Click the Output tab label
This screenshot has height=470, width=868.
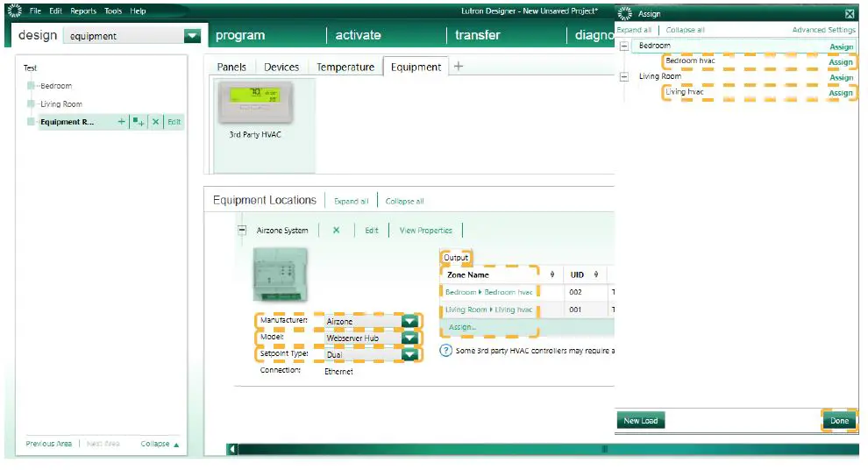456,258
